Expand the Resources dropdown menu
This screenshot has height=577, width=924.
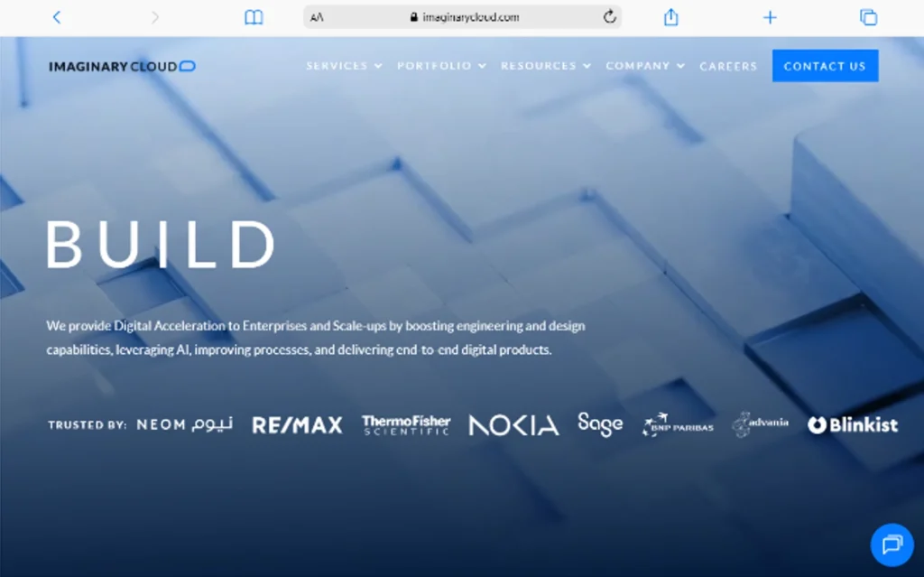tap(546, 66)
